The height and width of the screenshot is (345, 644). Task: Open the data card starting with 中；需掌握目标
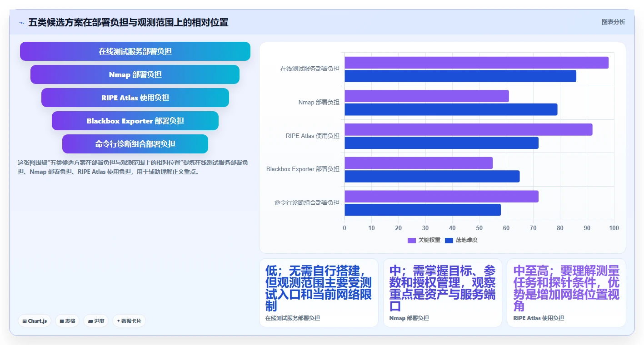[443, 293]
